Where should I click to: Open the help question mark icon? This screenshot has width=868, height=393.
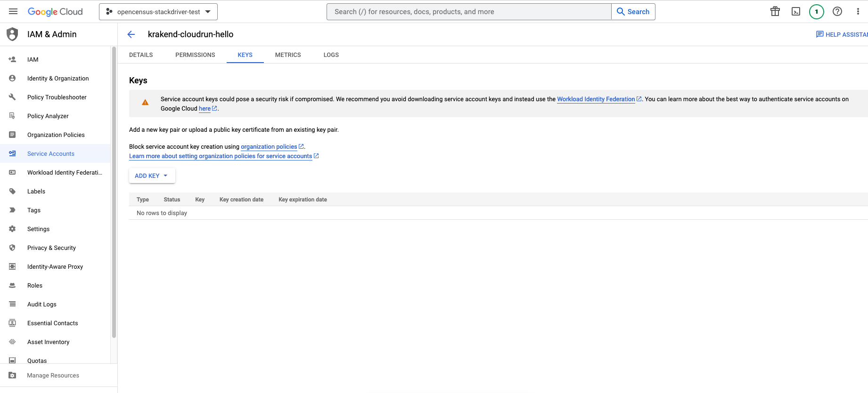click(837, 12)
